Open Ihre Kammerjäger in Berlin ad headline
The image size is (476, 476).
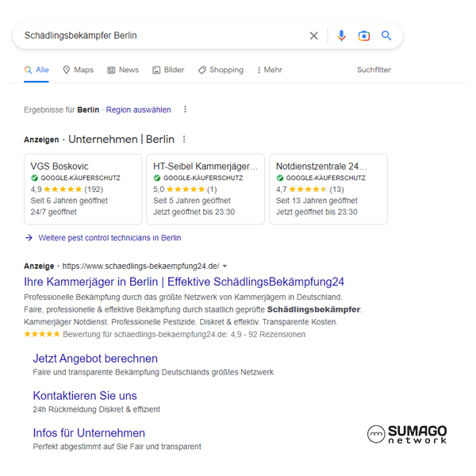coord(184,282)
